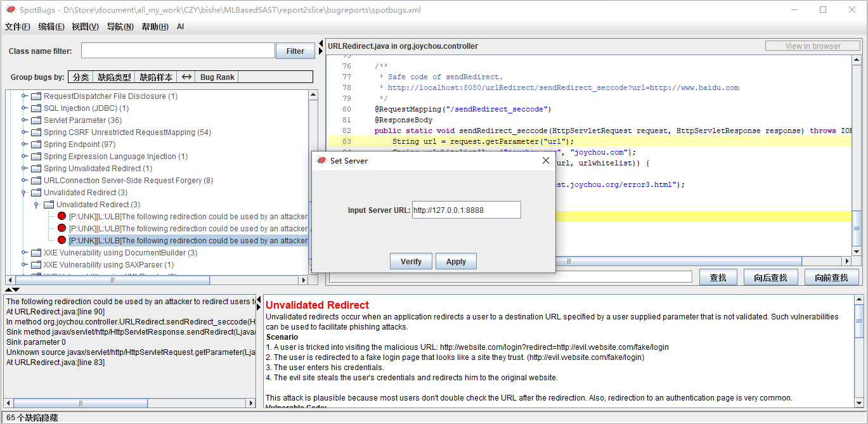Click the 向后查找 button

770,278
